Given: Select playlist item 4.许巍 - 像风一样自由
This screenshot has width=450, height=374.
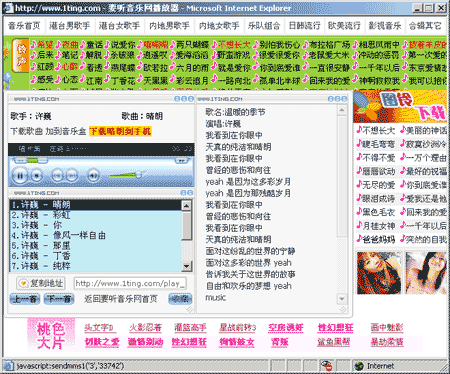Looking at the screenshot, I should tap(96, 235).
